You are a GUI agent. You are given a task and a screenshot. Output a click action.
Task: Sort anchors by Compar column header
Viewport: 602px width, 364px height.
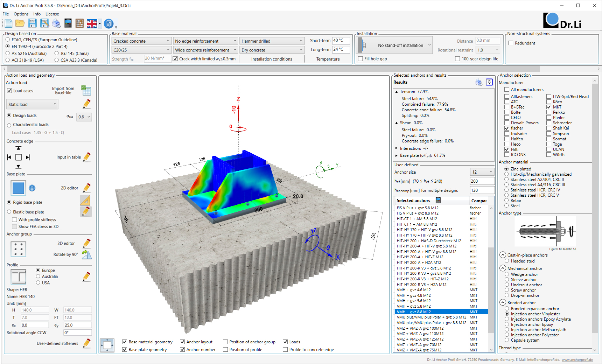[479, 201]
